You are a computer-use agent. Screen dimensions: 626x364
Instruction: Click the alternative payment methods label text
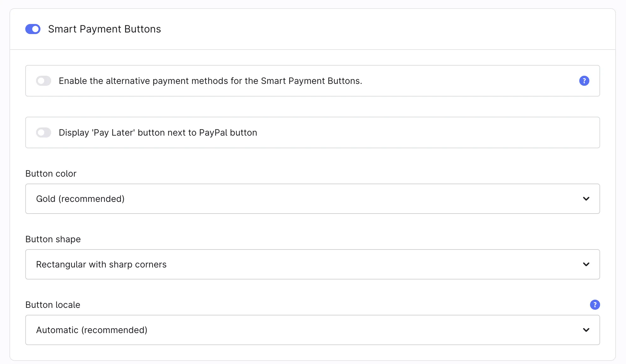[210, 81]
